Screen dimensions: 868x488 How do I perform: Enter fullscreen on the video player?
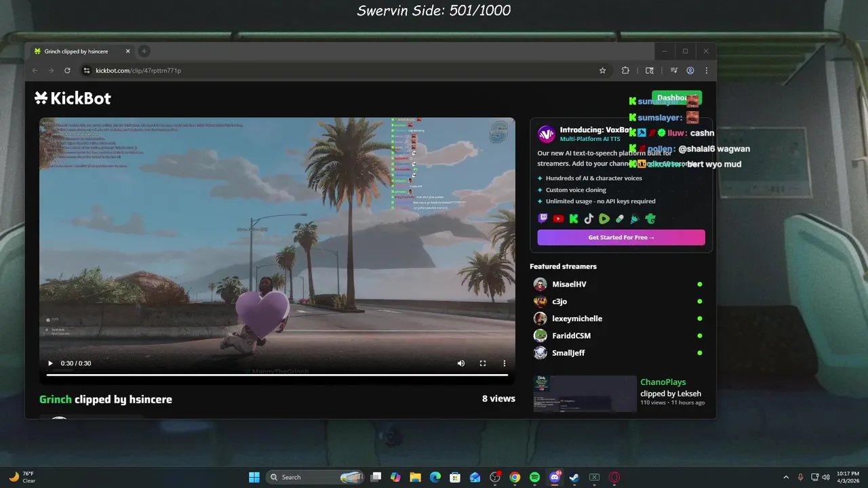click(483, 363)
